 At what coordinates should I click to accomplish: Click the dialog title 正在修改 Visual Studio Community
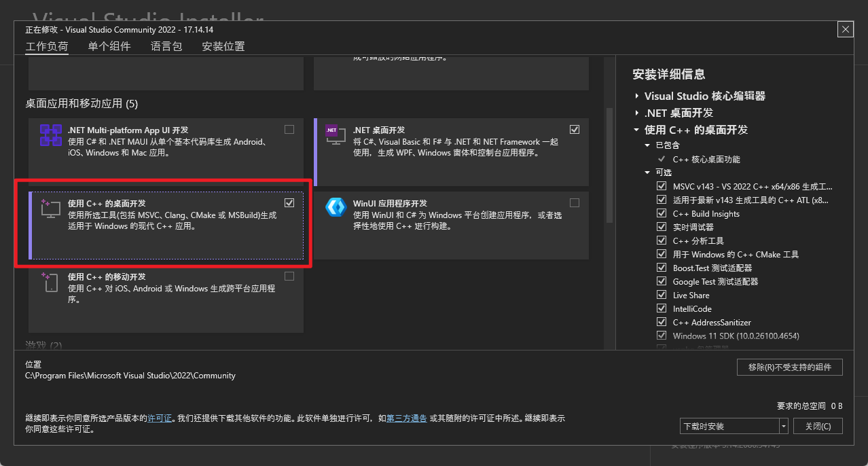point(120,30)
